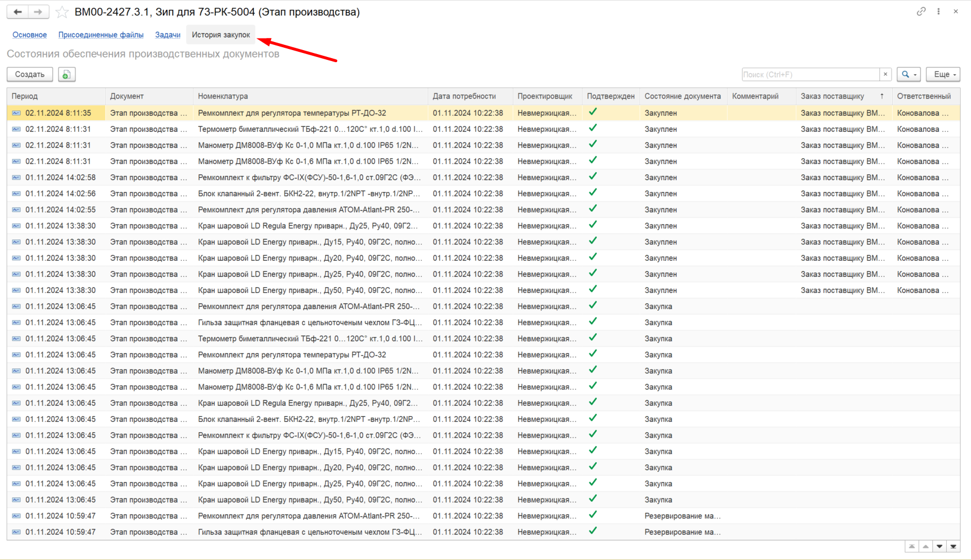Click row icon of 01.11.2024 14:02:58 record

(16, 178)
